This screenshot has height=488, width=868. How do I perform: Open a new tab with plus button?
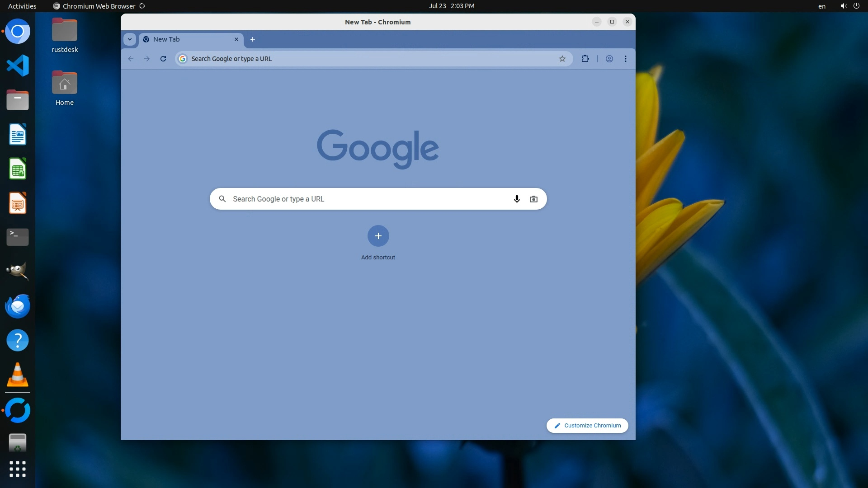(253, 39)
